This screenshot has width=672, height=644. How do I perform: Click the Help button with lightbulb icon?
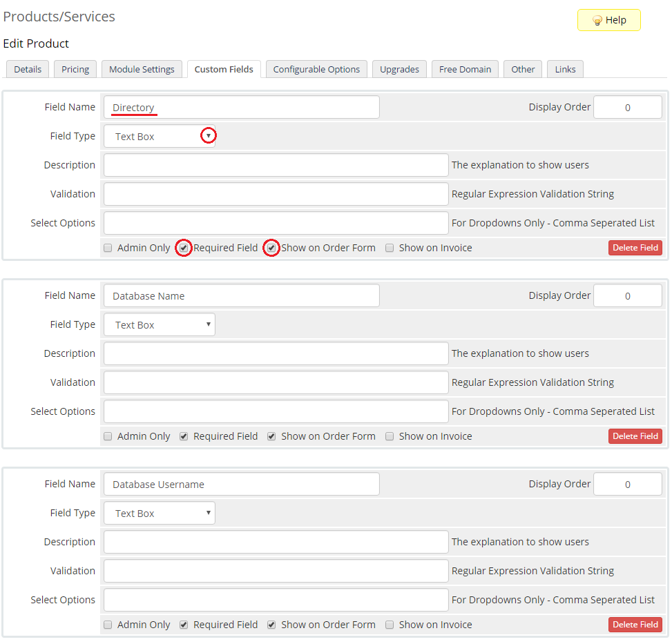[x=608, y=20]
